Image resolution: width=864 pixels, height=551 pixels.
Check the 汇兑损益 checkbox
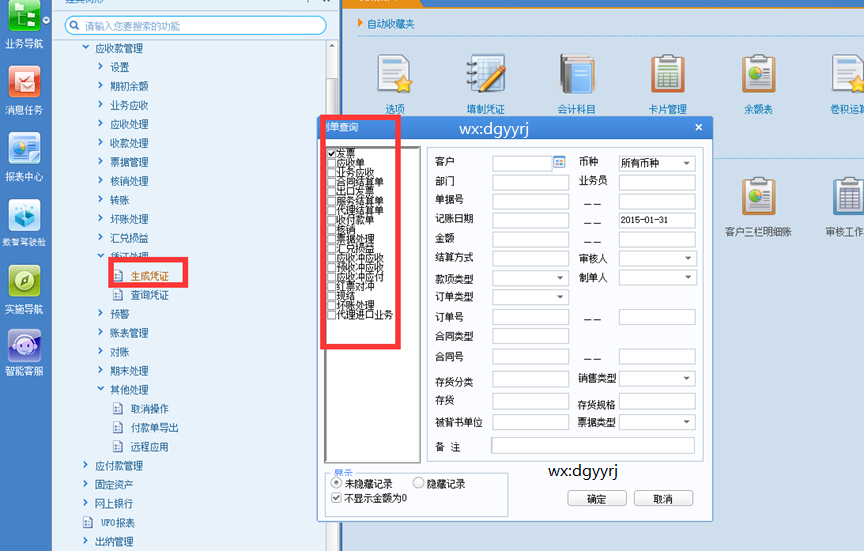click(332, 249)
